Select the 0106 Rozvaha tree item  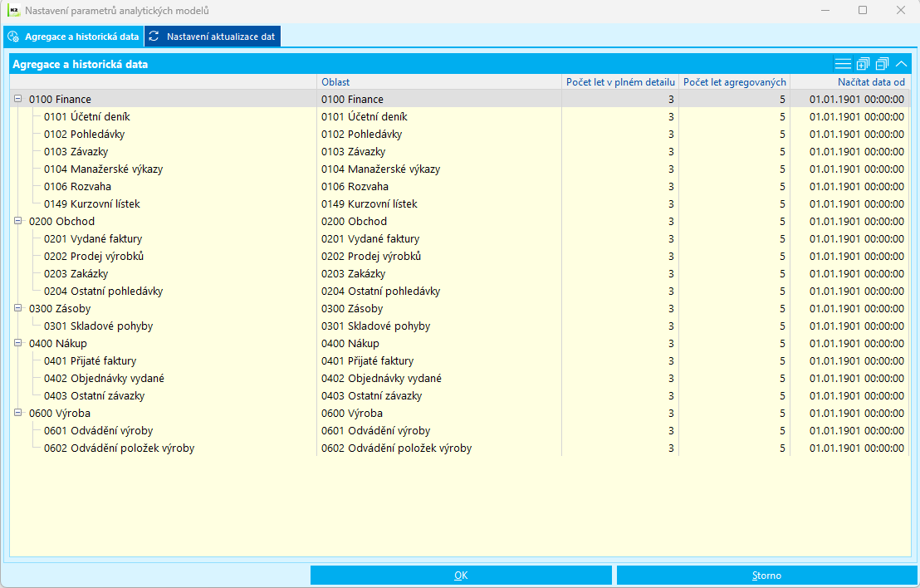tap(77, 187)
